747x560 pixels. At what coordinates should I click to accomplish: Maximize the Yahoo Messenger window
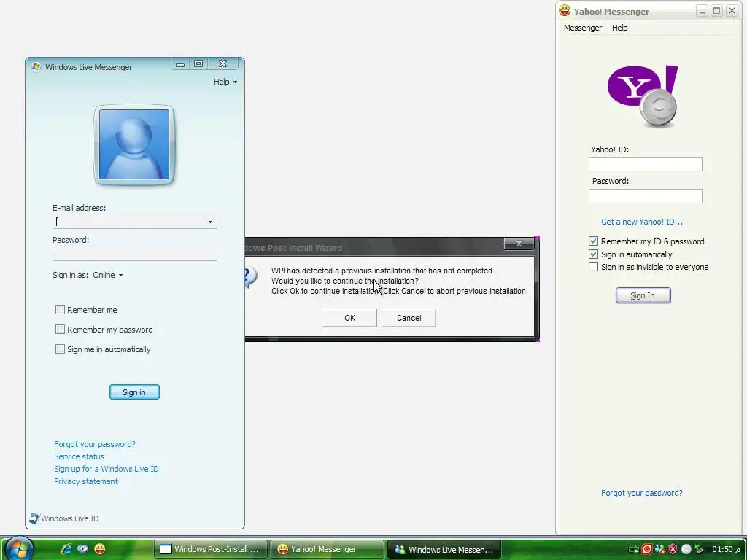(716, 10)
